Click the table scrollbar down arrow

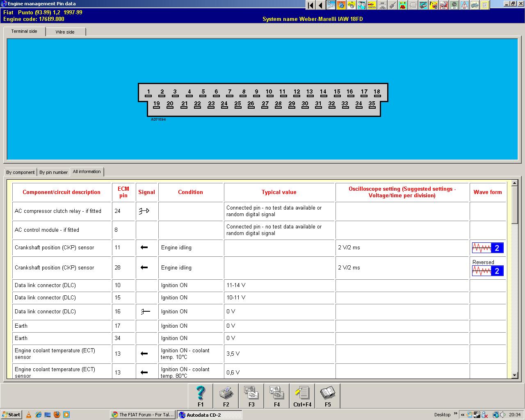pyautogui.click(x=515, y=375)
